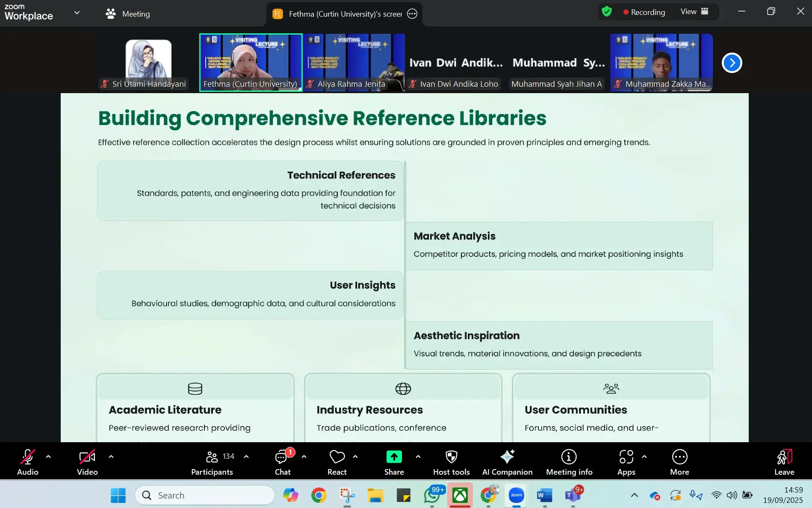Select Fethma (Curtin University) video thumbnail
The height and width of the screenshot is (508, 812).
pos(251,62)
